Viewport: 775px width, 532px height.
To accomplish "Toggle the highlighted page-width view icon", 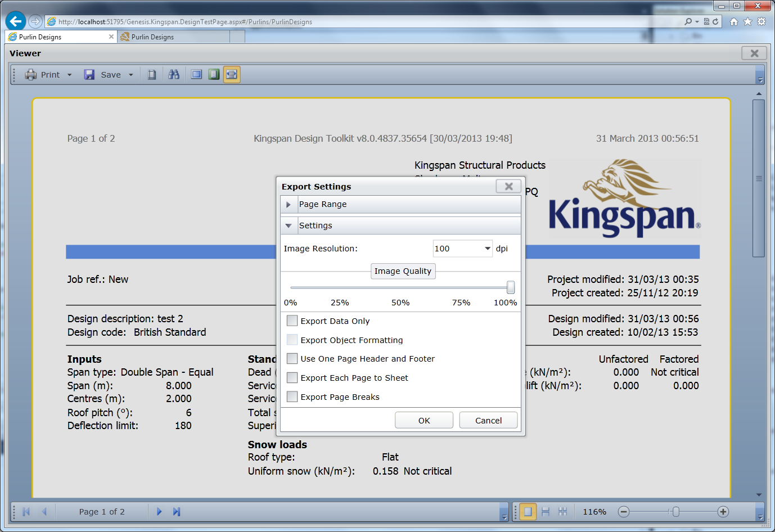I will 232,74.
